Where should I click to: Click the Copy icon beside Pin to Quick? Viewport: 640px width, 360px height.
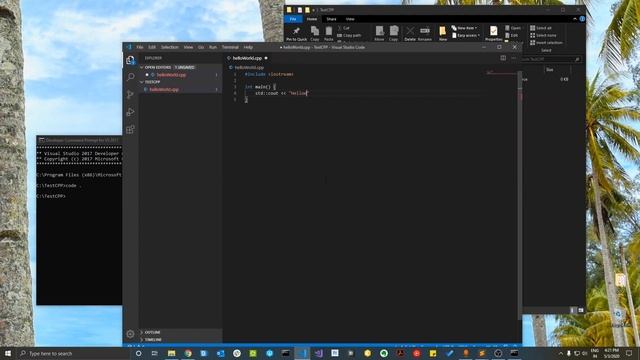(315, 33)
